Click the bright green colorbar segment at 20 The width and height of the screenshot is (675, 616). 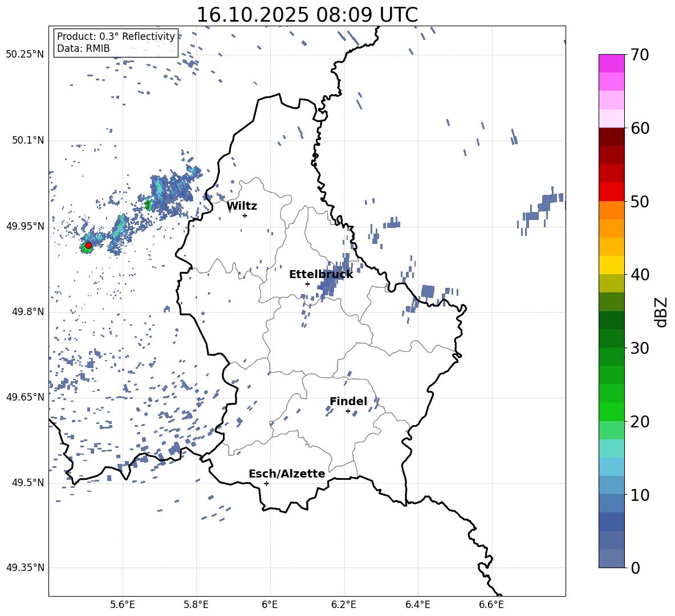[611, 411]
